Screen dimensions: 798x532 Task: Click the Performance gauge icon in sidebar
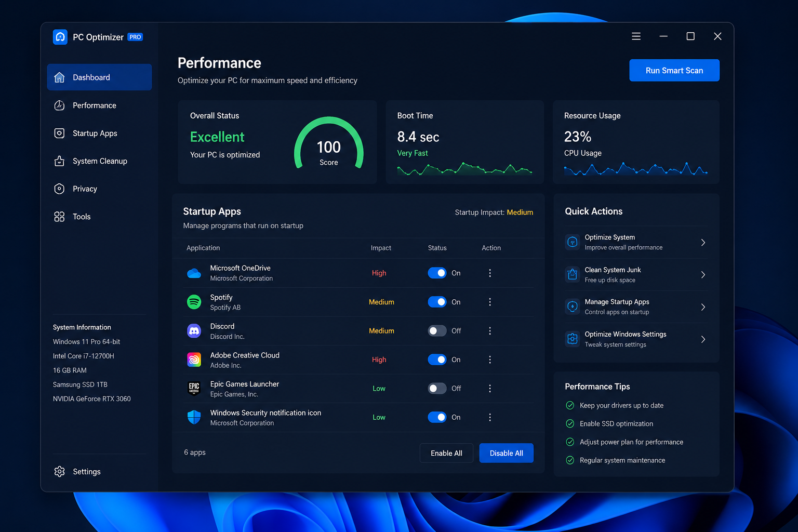coord(60,105)
